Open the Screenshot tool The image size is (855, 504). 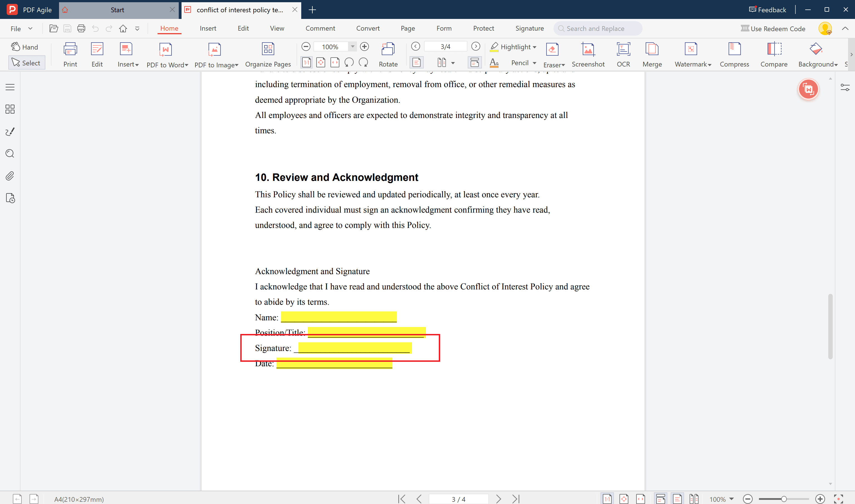coord(588,50)
